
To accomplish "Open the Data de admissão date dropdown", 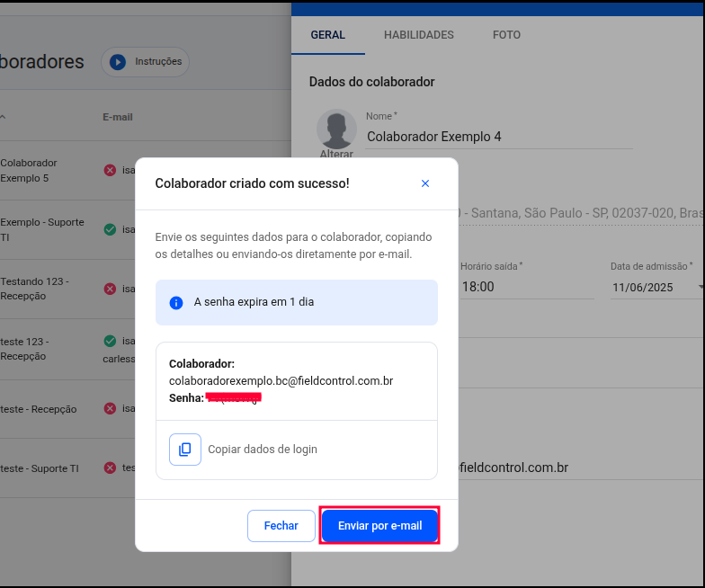I will click(x=700, y=288).
